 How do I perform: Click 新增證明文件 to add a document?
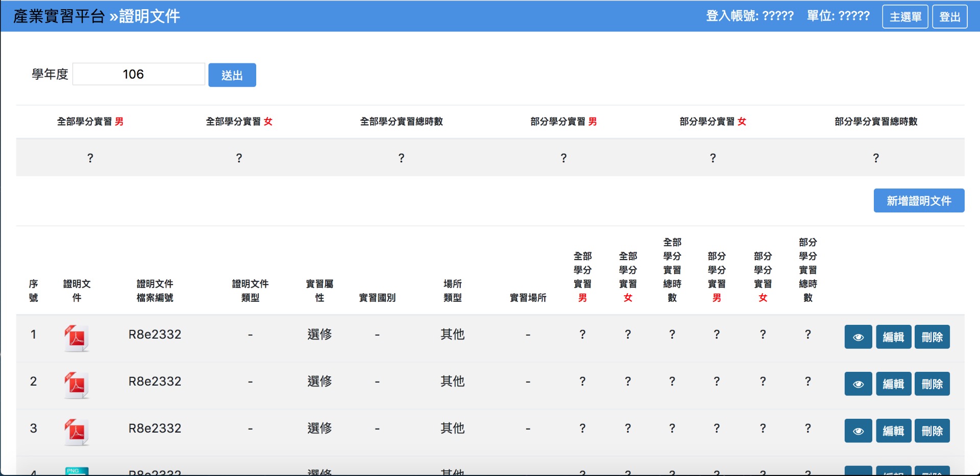pyautogui.click(x=919, y=201)
